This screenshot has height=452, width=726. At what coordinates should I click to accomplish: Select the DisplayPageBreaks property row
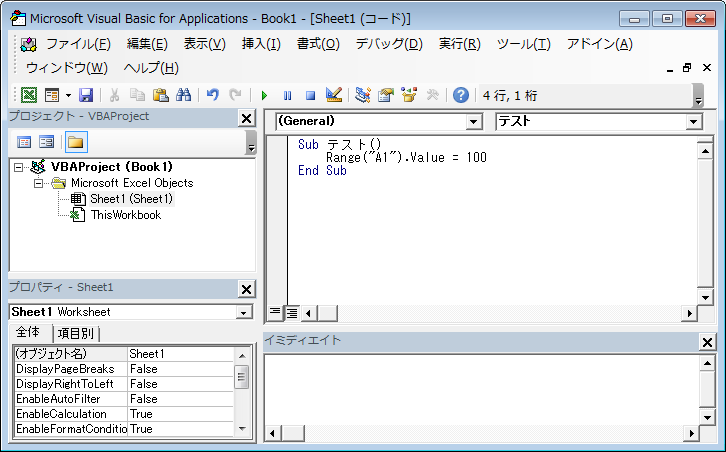tap(124, 369)
